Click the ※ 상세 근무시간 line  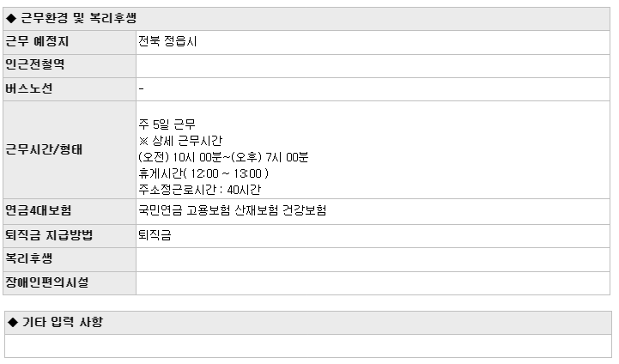(180, 141)
